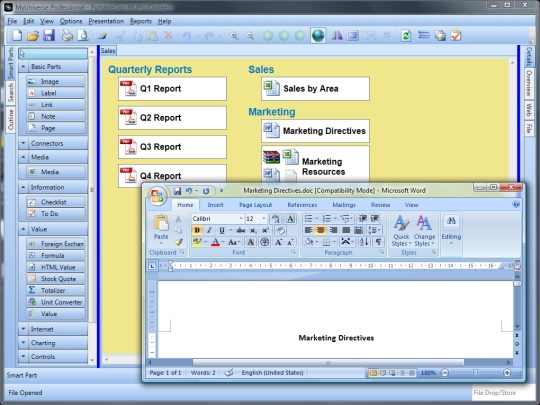Click the green Refresh icon in MyUniverse toolbar

[406, 35]
